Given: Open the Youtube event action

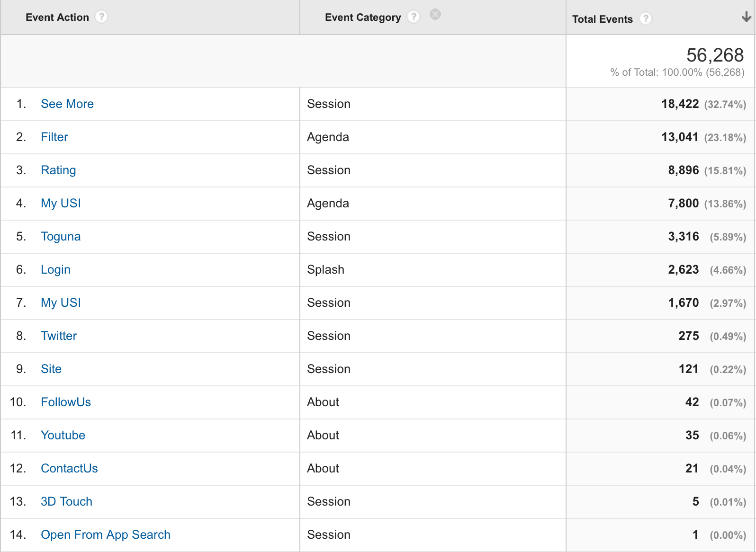Looking at the screenshot, I should [63, 435].
